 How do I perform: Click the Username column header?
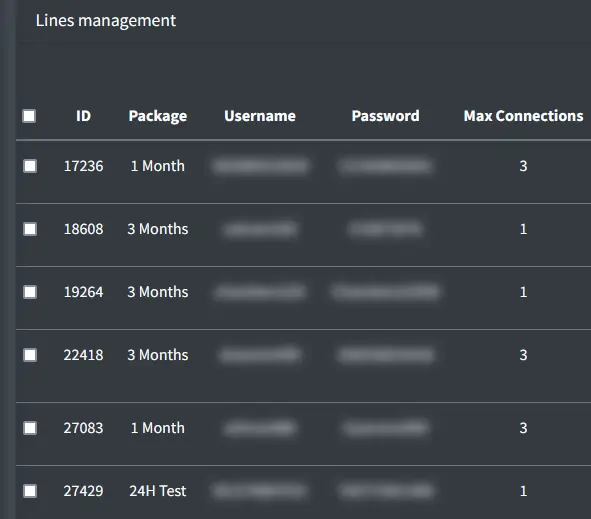[x=260, y=116]
